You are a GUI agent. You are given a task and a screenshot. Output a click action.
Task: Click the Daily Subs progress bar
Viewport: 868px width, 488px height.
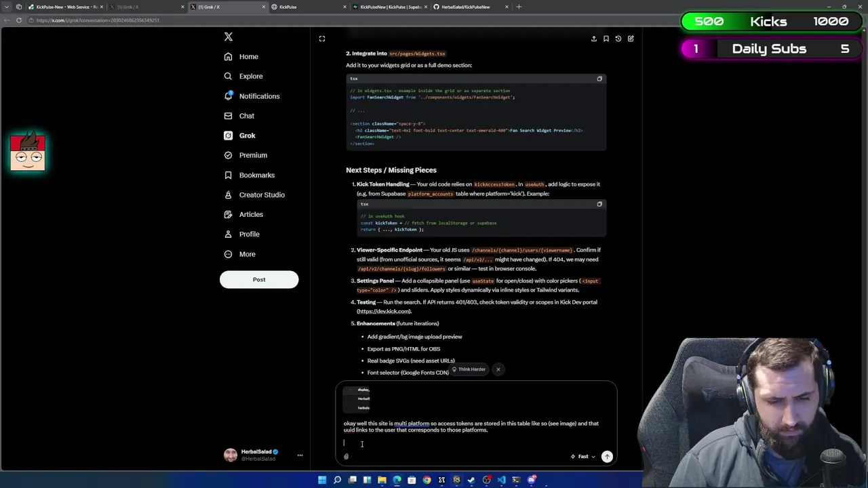[x=772, y=49]
